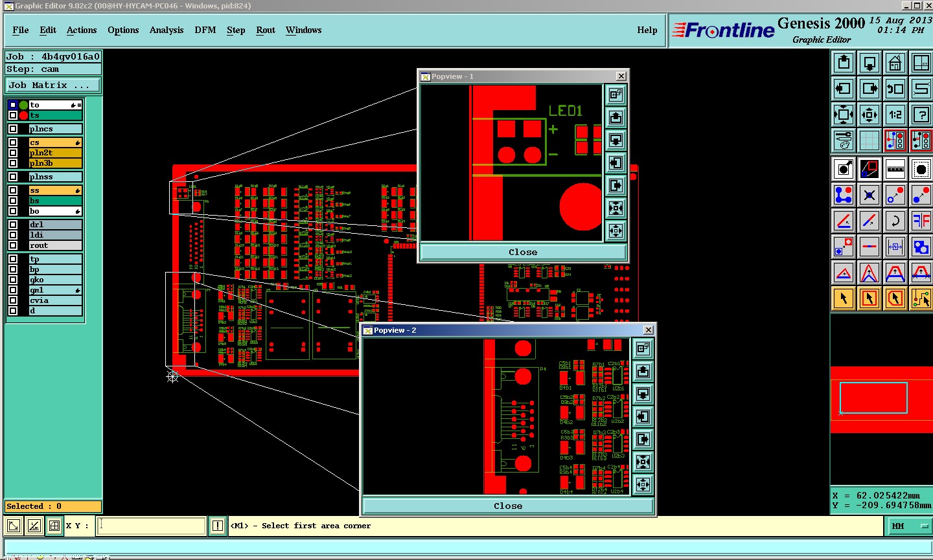Open the display settings wrench and palette icon

[x=844, y=140]
